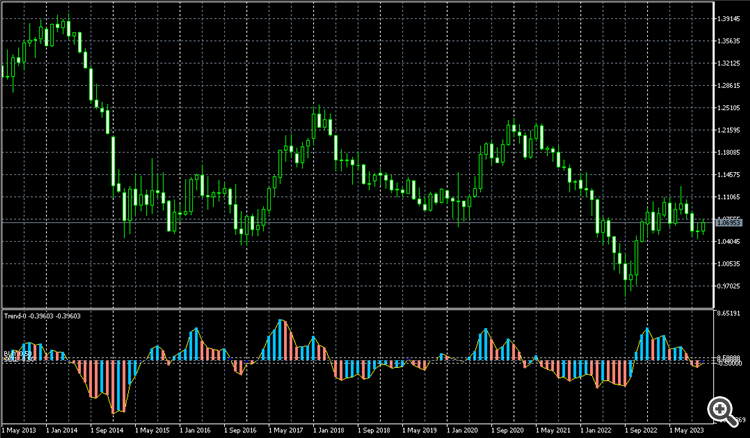Click the 1 May 2013 date label
This screenshot has width=750, height=438.
point(18,430)
